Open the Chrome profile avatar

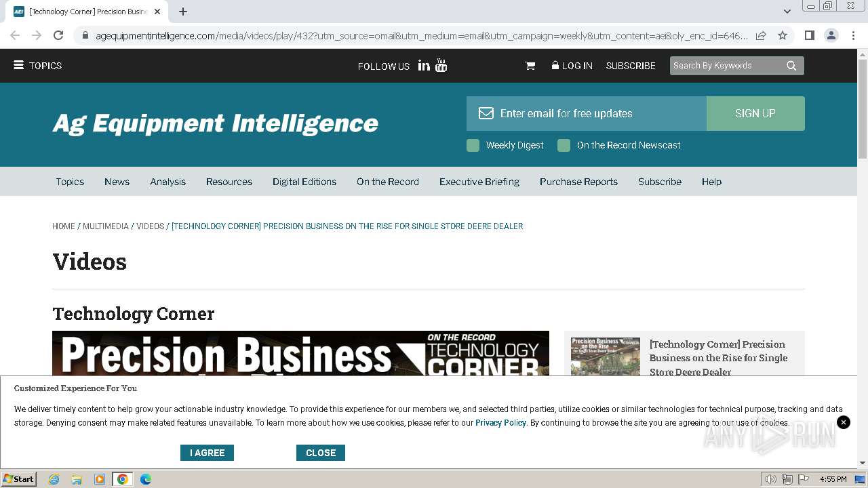point(831,35)
